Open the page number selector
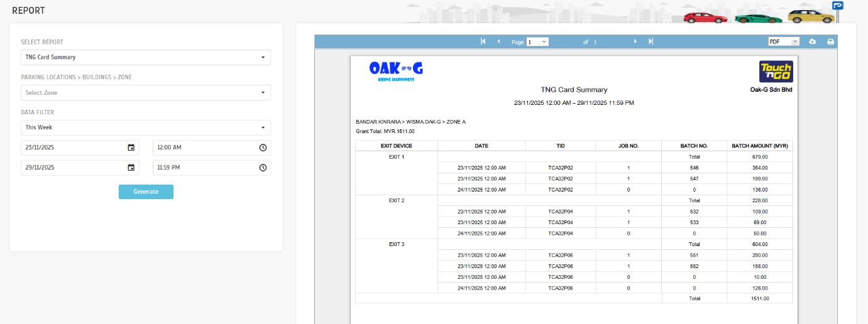The height and width of the screenshot is (324, 868). [537, 41]
